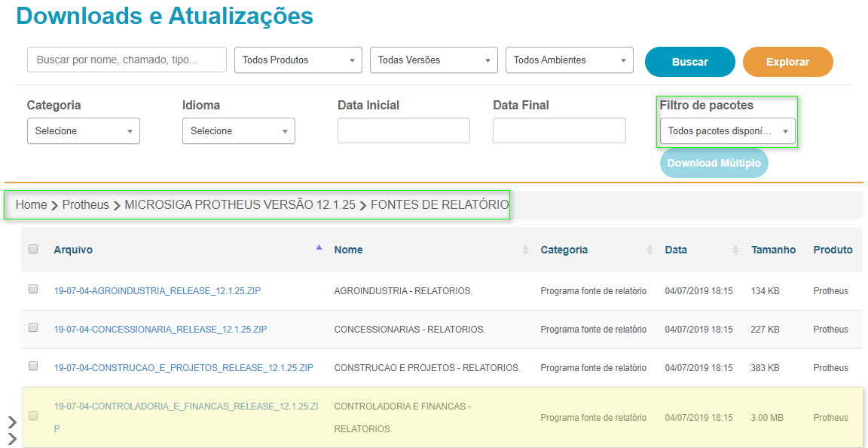The height and width of the screenshot is (448, 868).
Task: Open FONTES DE RELATÓRIO breadcrumb
Action: point(439,205)
